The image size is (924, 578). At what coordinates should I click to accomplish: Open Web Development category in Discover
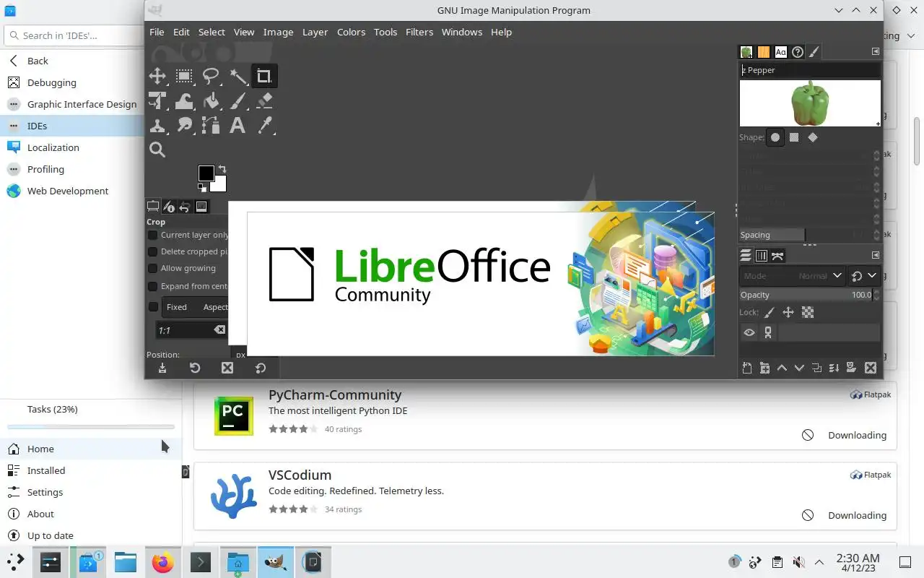tap(68, 191)
